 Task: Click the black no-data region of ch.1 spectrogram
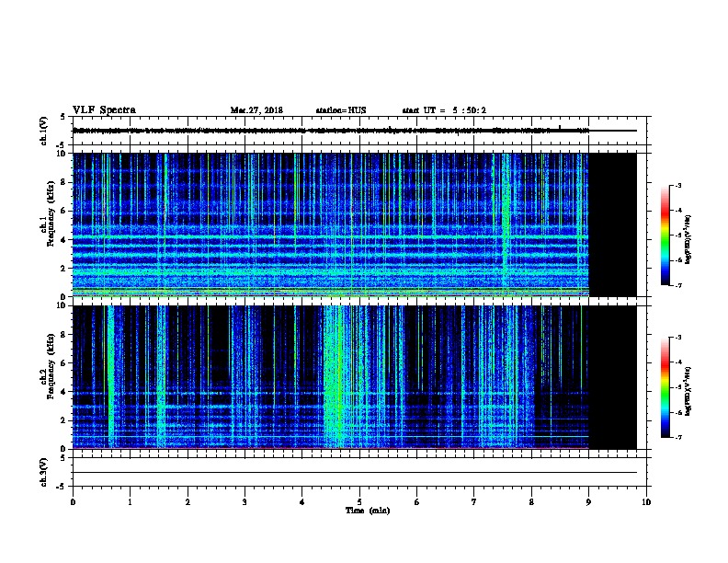(x=613, y=224)
